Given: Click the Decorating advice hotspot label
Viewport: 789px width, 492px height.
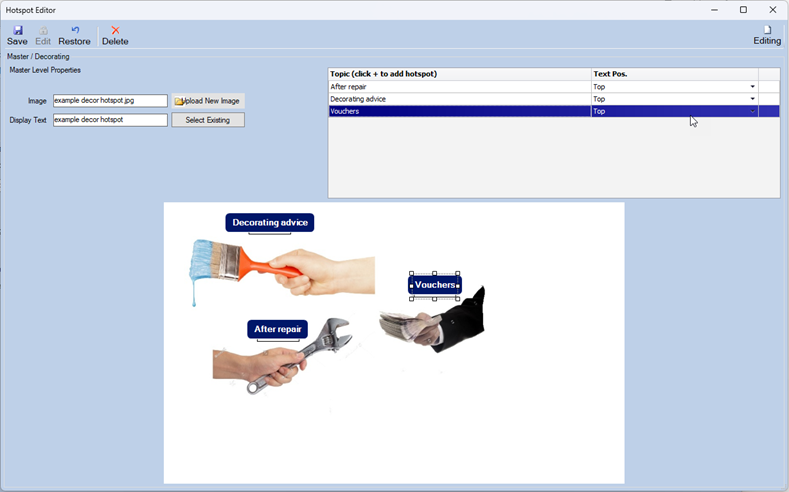Looking at the screenshot, I should tap(269, 222).
